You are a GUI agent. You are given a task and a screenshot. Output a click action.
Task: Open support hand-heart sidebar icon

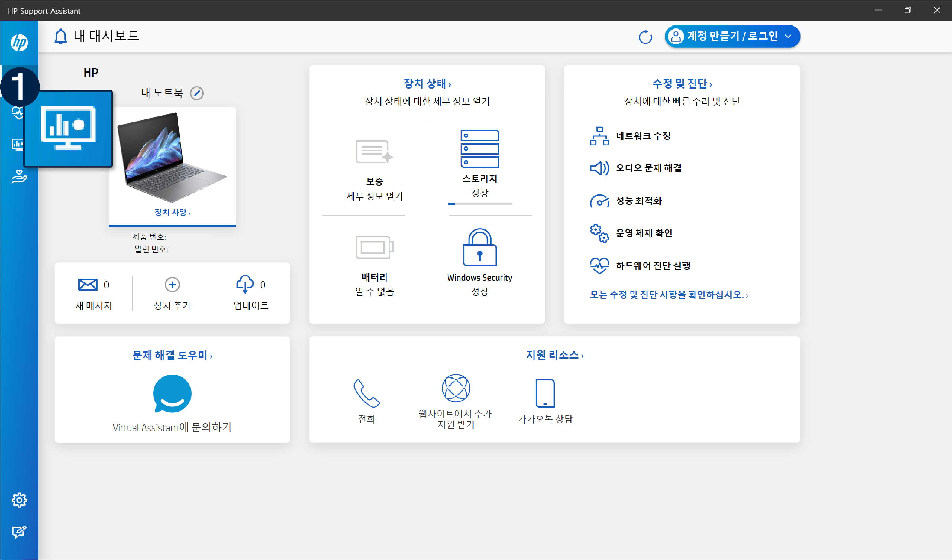click(x=19, y=176)
